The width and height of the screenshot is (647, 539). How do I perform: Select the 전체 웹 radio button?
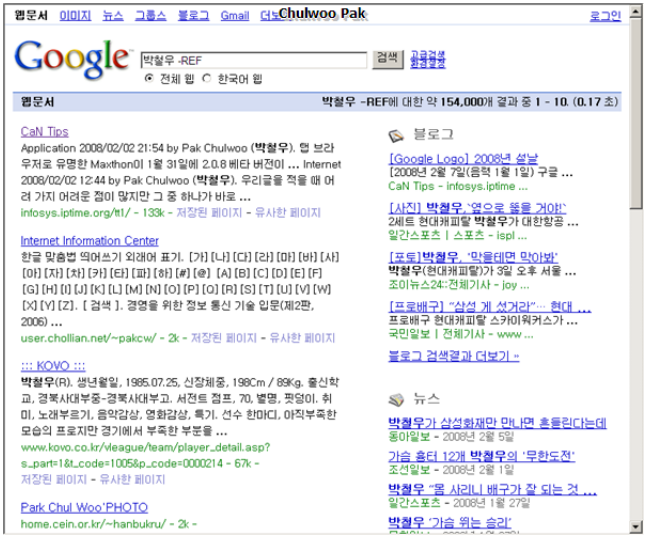[149, 78]
